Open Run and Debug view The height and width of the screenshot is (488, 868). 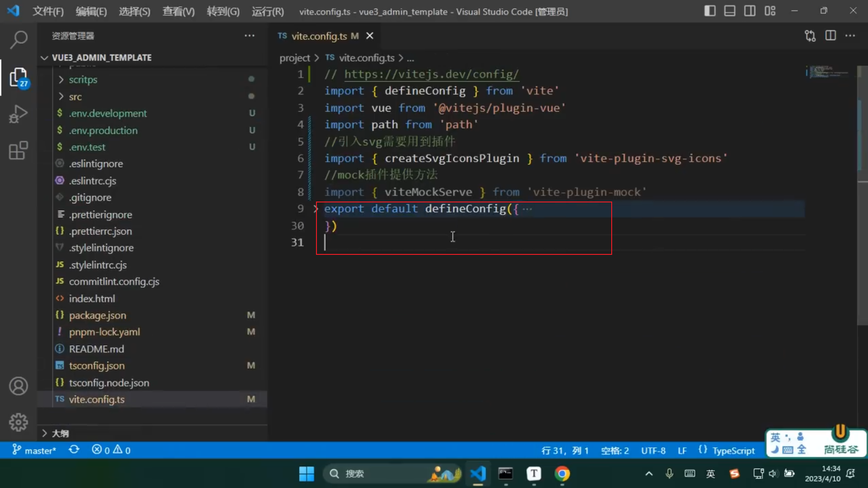pyautogui.click(x=18, y=114)
